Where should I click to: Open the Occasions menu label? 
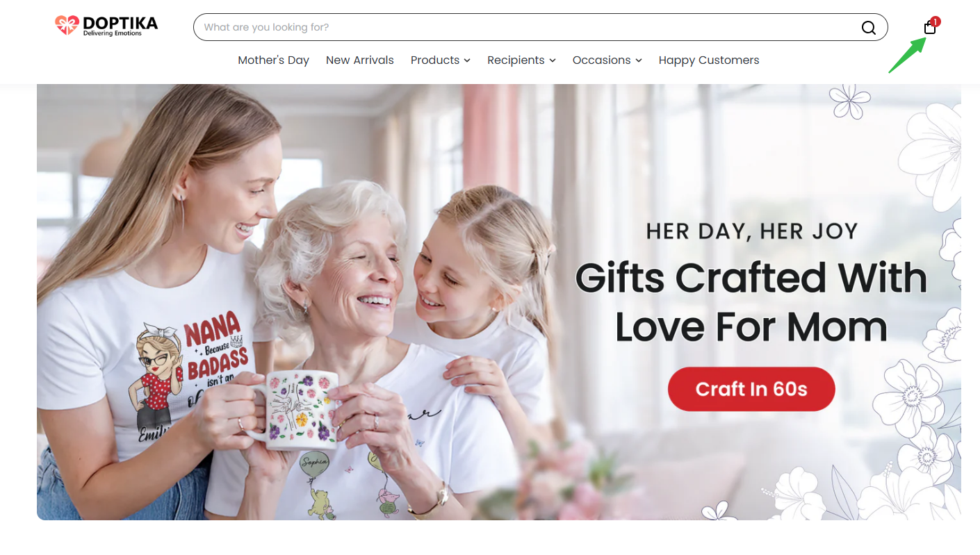point(602,60)
